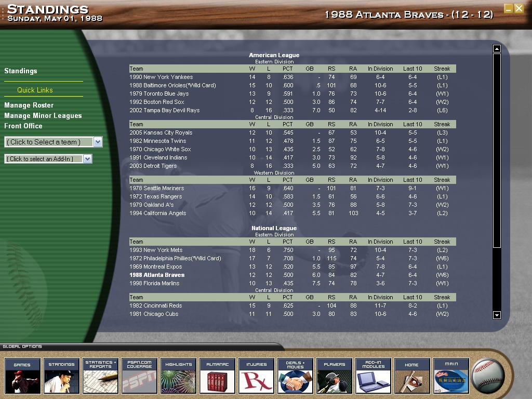Open the Almanac books icon
The image size is (532, 399).
point(218,376)
